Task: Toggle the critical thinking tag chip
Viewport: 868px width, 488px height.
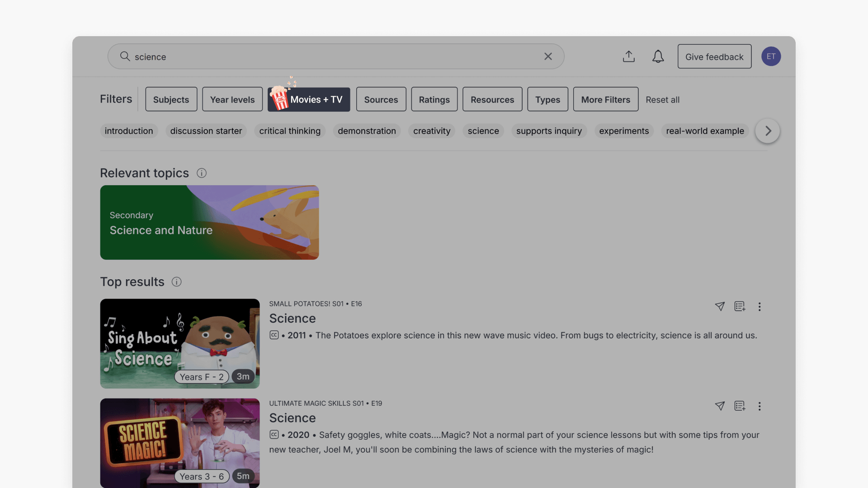Action: (x=290, y=131)
